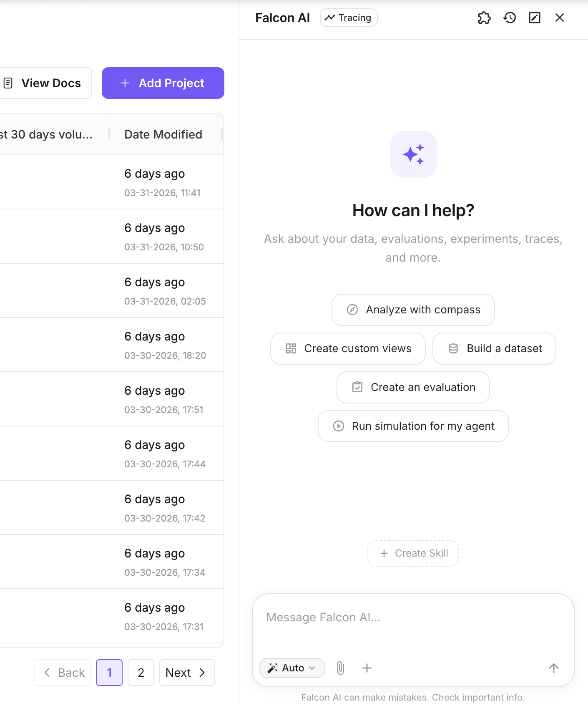Select Analyze with compass suggestion
This screenshot has width=588, height=706.
pos(413,310)
